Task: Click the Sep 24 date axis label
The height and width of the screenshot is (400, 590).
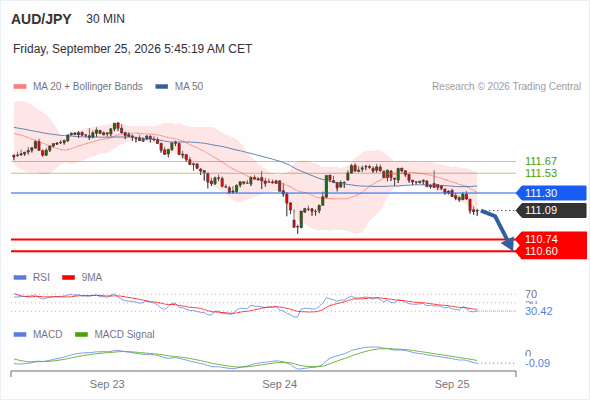Action: [280, 384]
